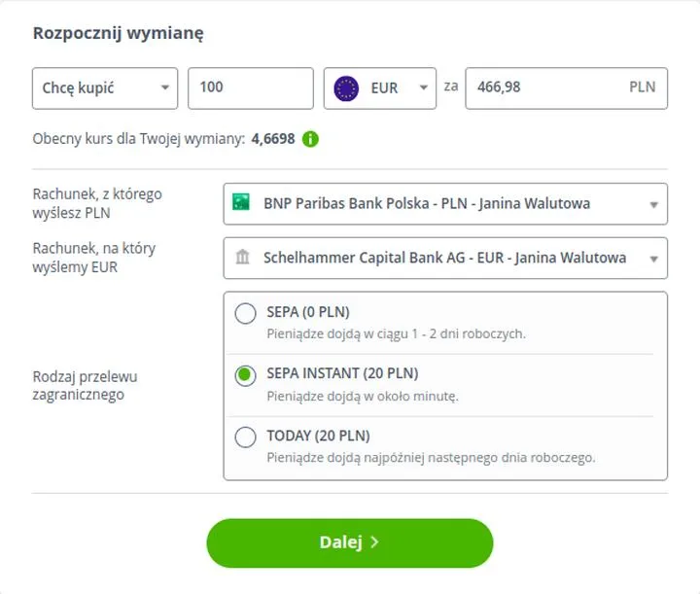Click the TODAY next working day description
700x594 pixels.
(x=431, y=457)
